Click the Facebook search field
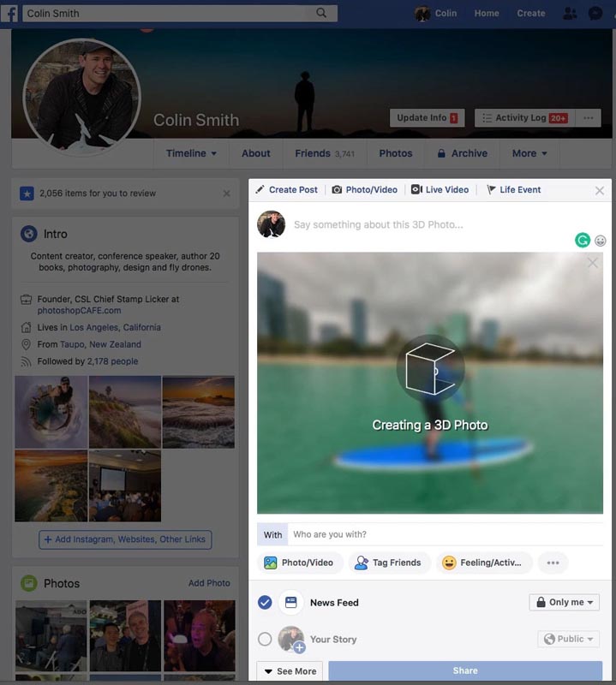Image resolution: width=616 pixels, height=685 pixels. [x=180, y=14]
